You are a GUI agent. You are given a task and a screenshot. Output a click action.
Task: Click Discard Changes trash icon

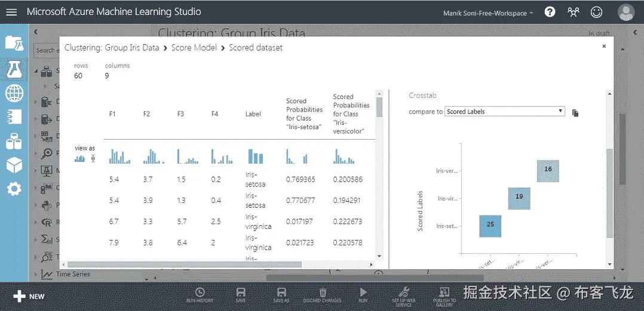point(323,295)
